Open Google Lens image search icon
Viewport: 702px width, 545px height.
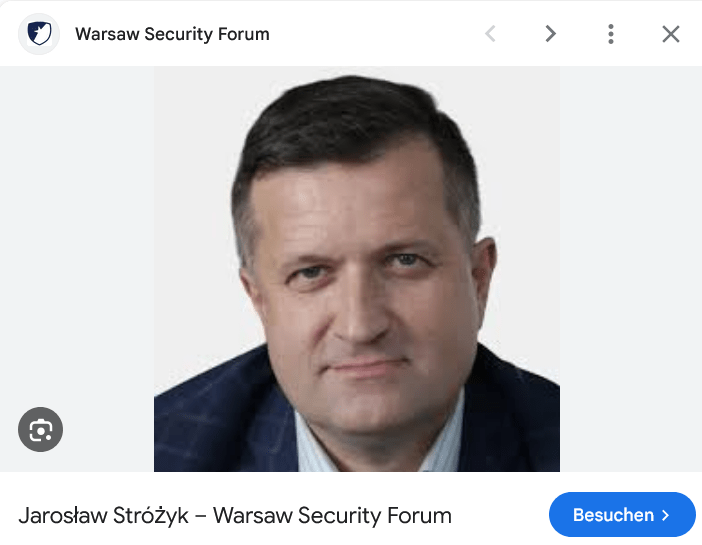point(40,429)
